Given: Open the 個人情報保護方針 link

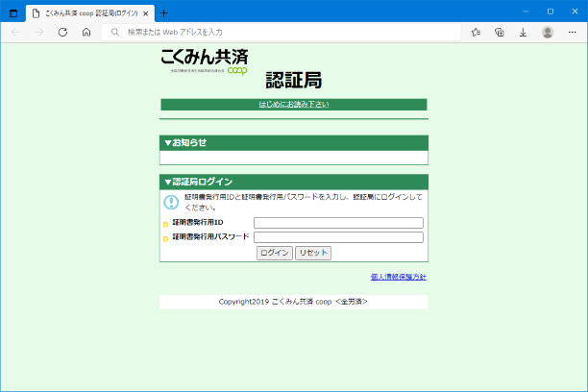Looking at the screenshot, I should (399, 277).
